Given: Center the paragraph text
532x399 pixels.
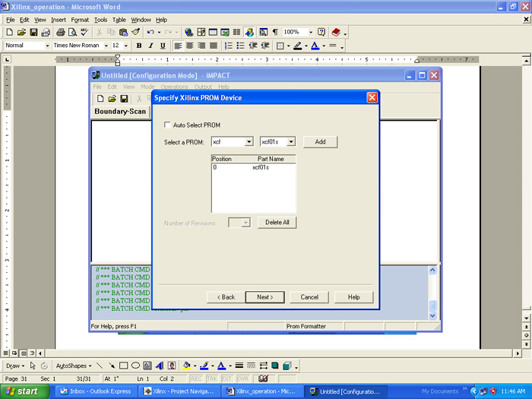Looking at the screenshot, I should [x=190, y=46].
